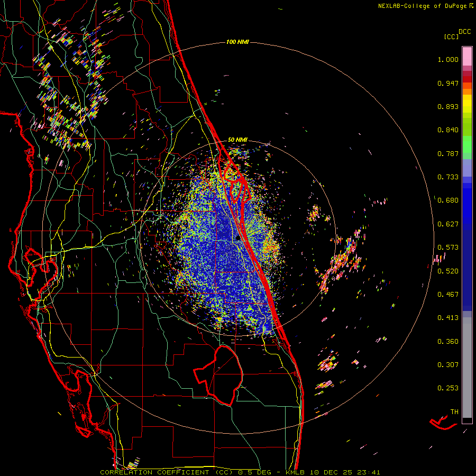
Task: Click the [CC] units label
Action: click(x=451, y=36)
